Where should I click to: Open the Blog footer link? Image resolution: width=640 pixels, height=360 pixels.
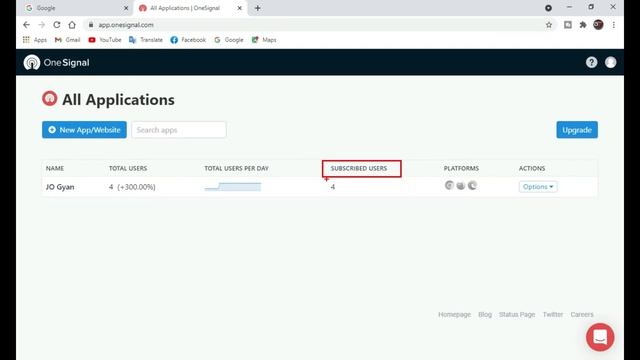tap(485, 314)
